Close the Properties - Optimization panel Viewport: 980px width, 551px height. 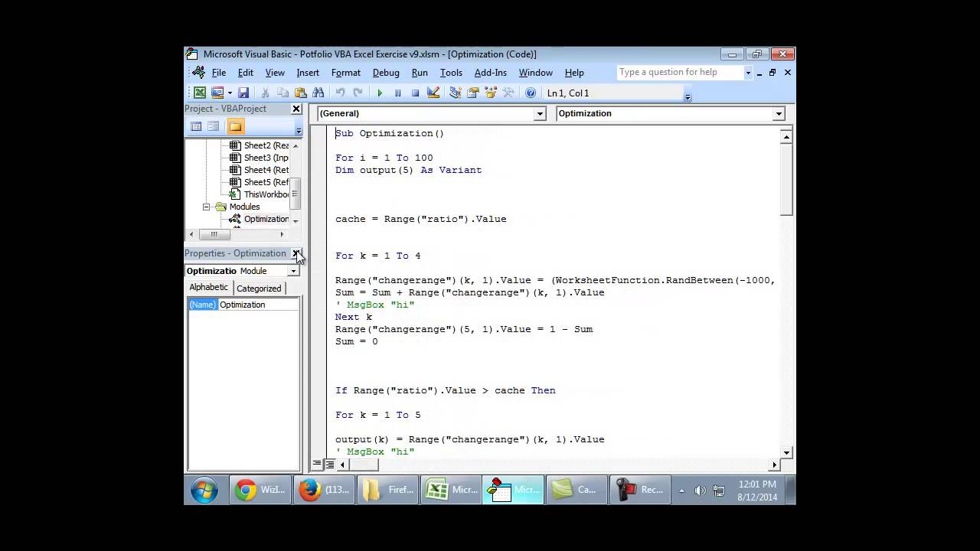296,253
